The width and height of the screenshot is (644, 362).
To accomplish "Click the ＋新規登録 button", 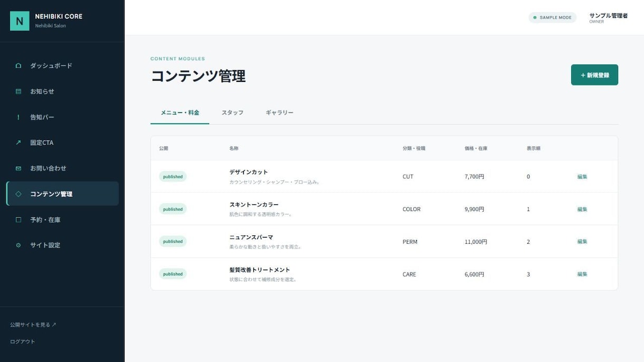I will [594, 75].
